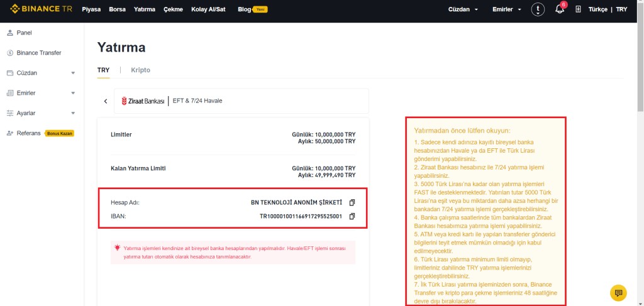The height and width of the screenshot is (306, 644).
Task: Open the Emirler dropdown in top bar
Action: [x=507, y=9]
